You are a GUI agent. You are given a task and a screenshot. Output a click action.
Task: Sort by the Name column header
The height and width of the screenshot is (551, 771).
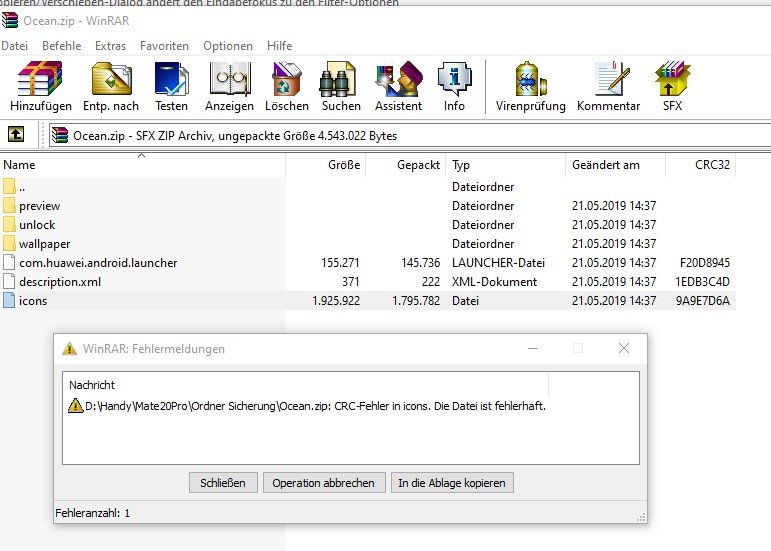[143, 165]
